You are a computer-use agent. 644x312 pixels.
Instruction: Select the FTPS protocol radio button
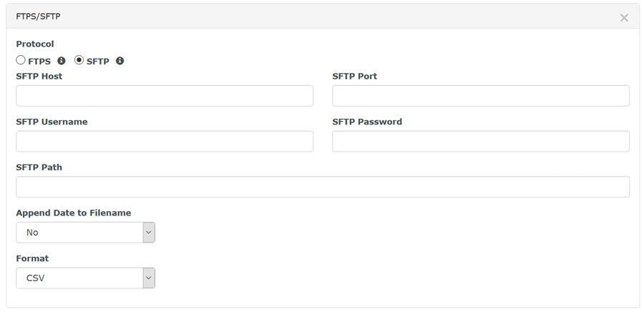(21, 60)
